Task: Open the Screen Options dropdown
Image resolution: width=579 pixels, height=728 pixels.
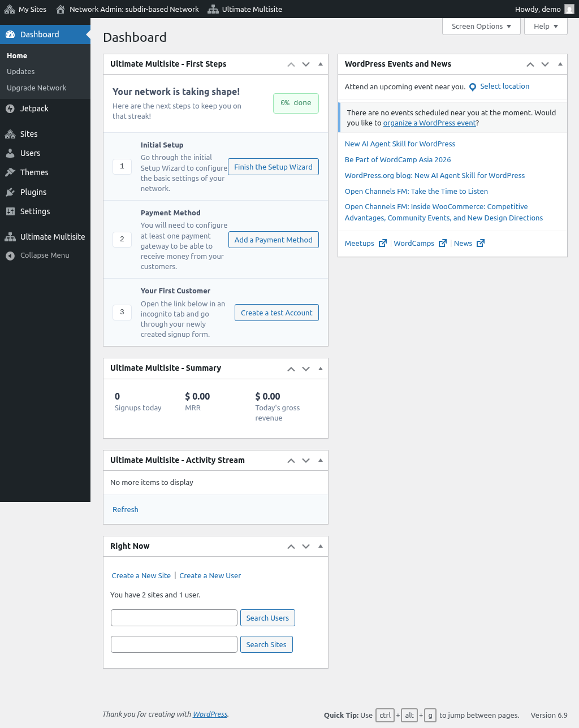Action: point(481,27)
